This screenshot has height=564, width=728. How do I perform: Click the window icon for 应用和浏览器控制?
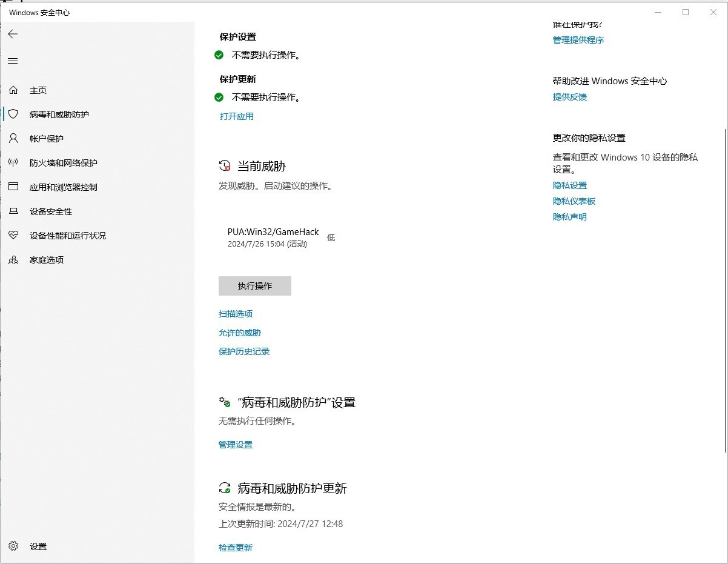pos(13,187)
